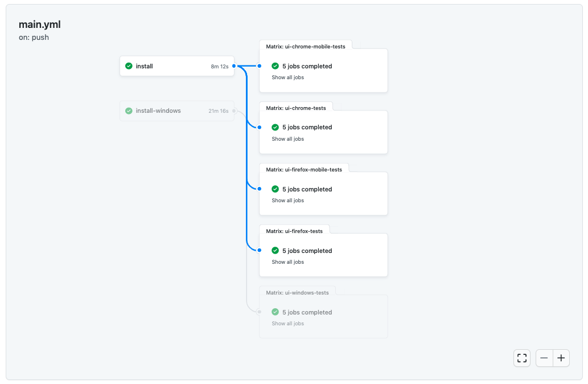Select the install job node
The width and height of the screenshot is (588, 384).
pyautogui.click(x=176, y=66)
